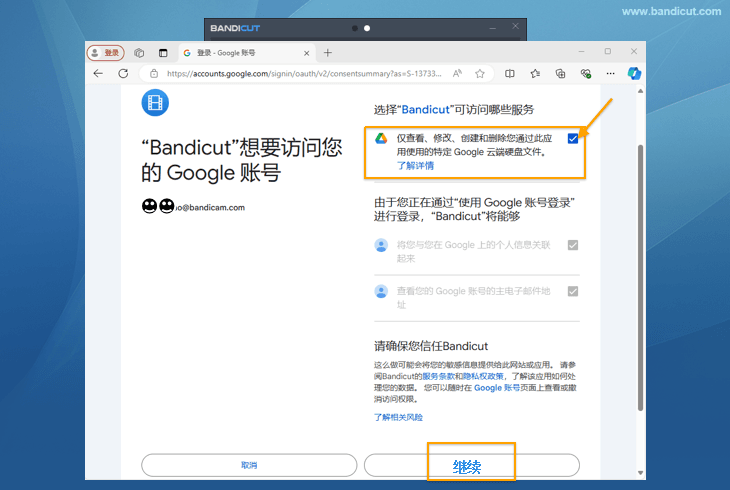Click the profile icon beside 主电子邮件地址

(381, 291)
